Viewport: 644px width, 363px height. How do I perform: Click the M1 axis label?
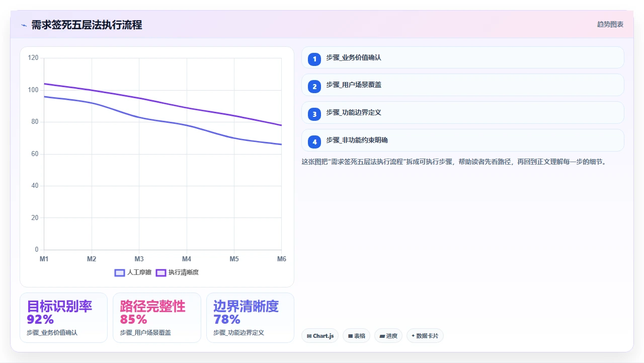coord(44,259)
